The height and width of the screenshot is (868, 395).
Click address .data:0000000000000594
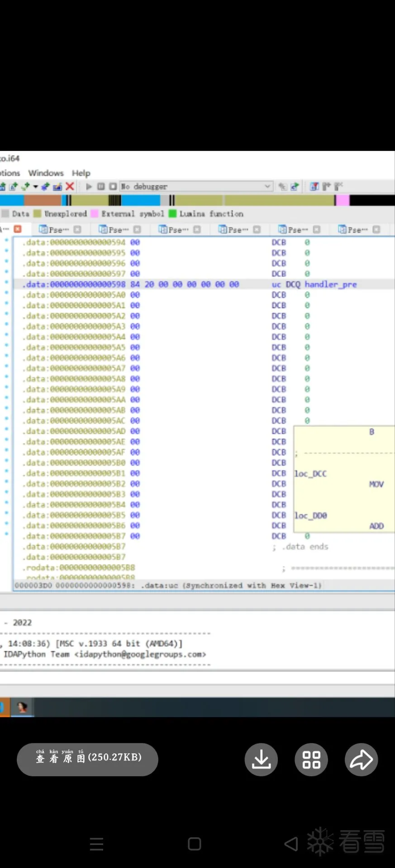(x=74, y=242)
